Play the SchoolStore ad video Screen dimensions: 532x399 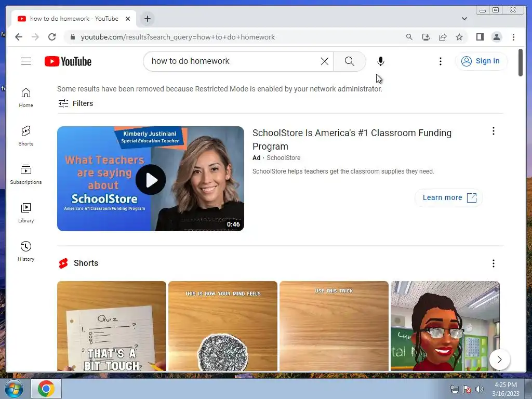pyautogui.click(x=151, y=179)
